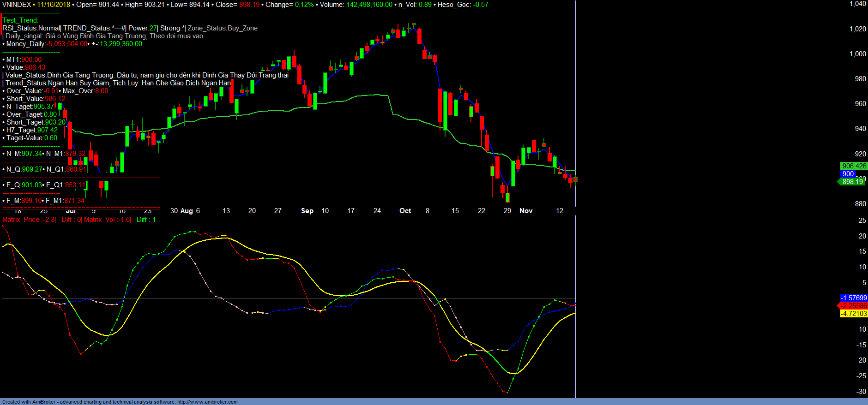Click the 1,040 level on price axis
The image size is (868, 405).
[x=858, y=4]
